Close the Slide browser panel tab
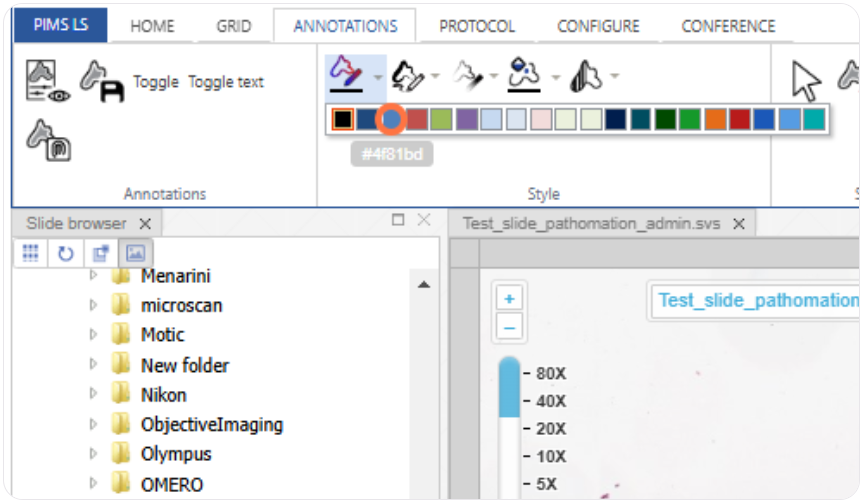 [145, 224]
